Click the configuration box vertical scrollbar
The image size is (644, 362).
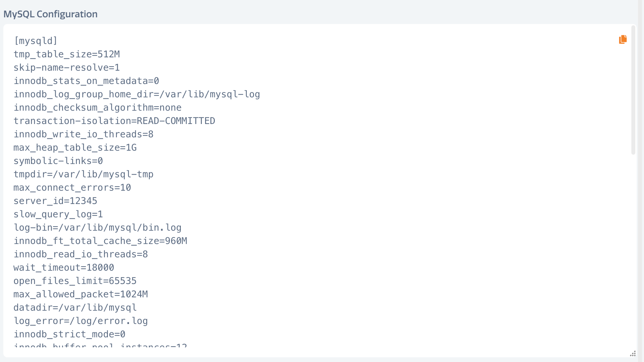click(633, 90)
